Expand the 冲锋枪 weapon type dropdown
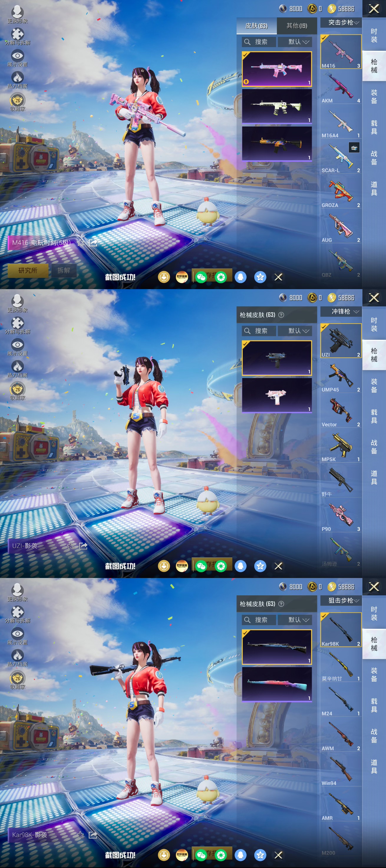 [x=341, y=311]
